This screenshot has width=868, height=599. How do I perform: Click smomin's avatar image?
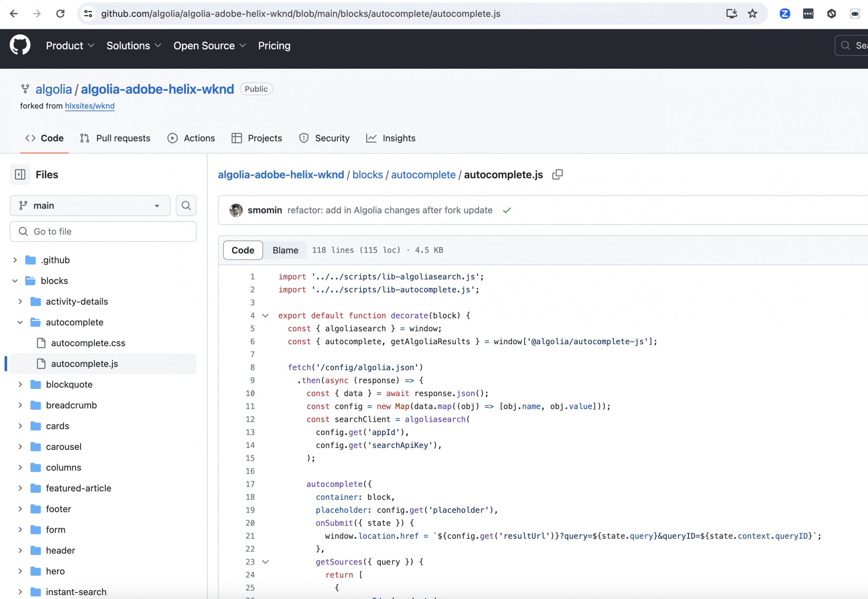pos(236,210)
